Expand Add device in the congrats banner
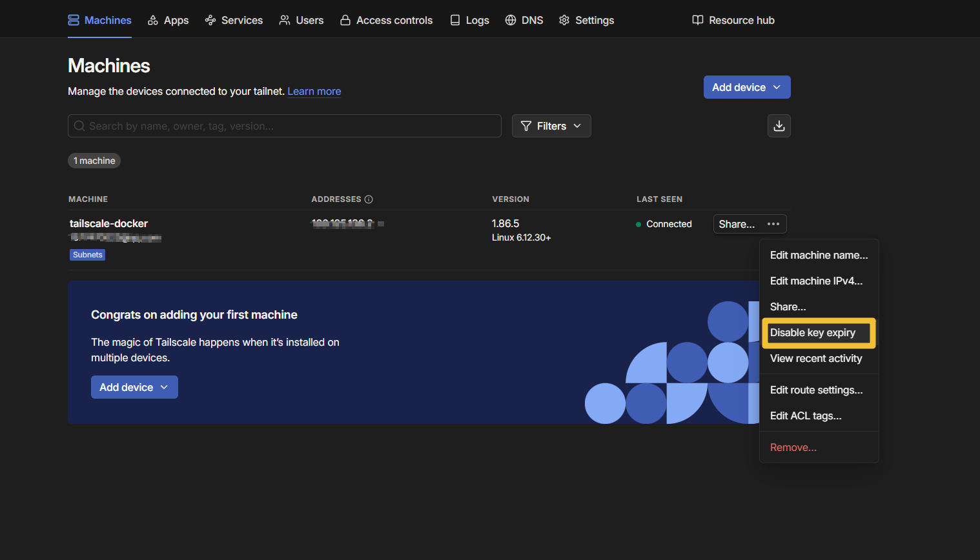The height and width of the screenshot is (560, 980). click(x=134, y=387)
